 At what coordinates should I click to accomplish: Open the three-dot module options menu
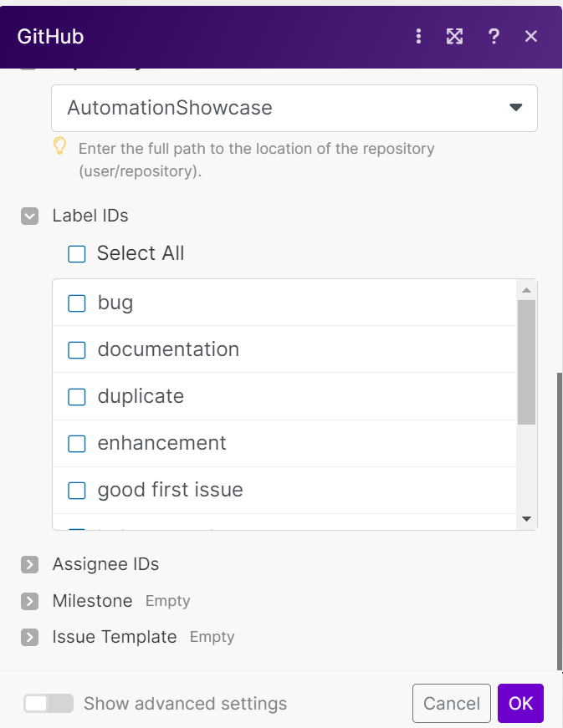click(x=418, y=36)
